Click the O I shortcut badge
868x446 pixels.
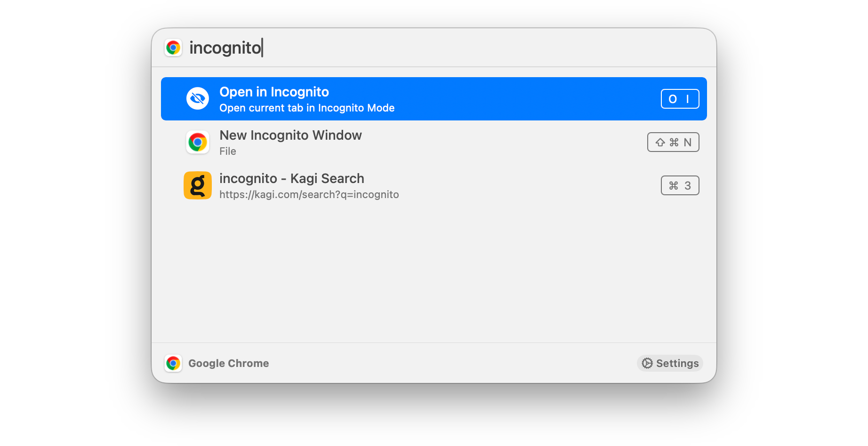680,99
